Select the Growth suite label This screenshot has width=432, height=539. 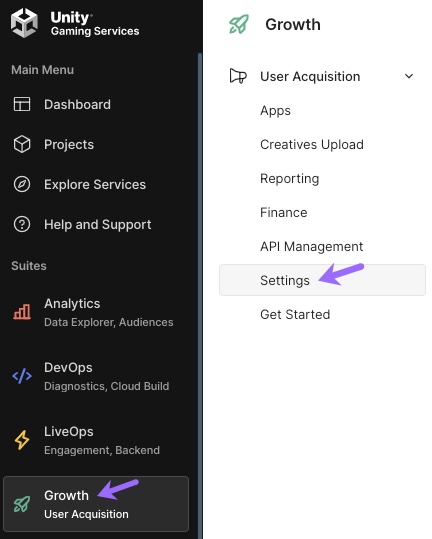coord(66,495)
